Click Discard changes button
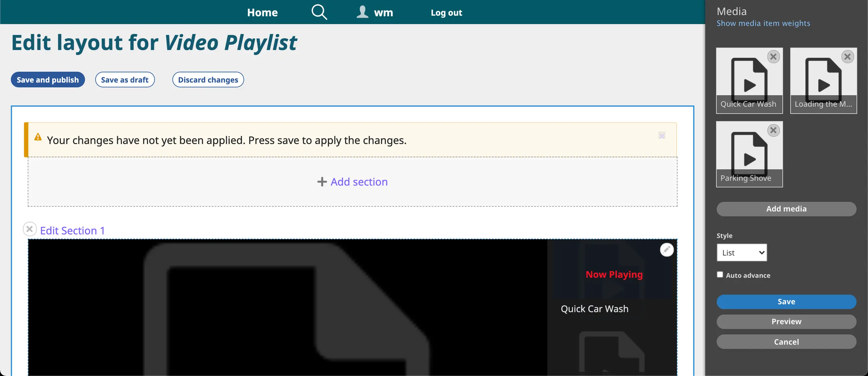 tap(208, 80)
